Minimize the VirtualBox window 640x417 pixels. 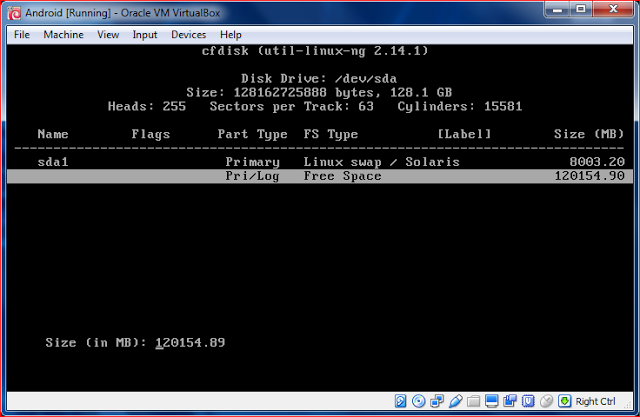(557, 9)
